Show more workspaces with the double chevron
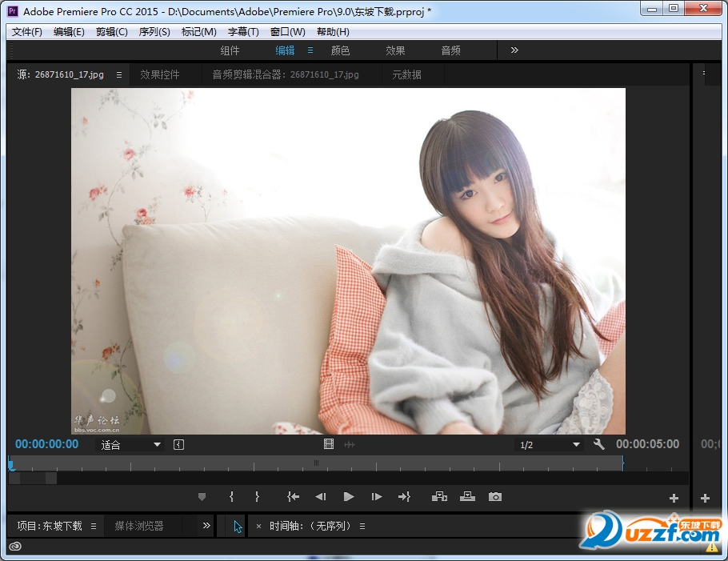Viewport: 728px width, 561px height. 514,50
